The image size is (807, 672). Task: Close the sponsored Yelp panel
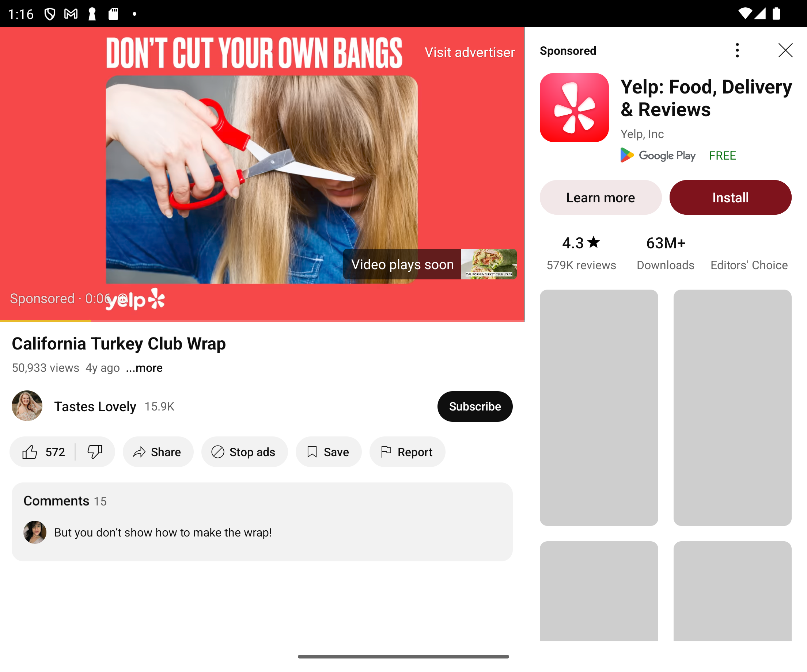pos(785,50)
